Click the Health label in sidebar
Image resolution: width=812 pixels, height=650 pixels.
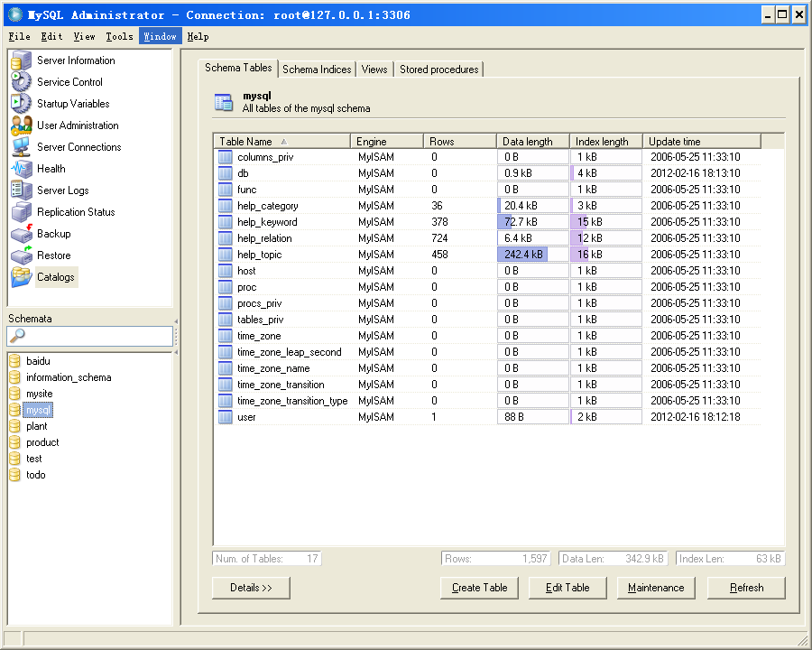pyautogui.click(x=51, y=169)
